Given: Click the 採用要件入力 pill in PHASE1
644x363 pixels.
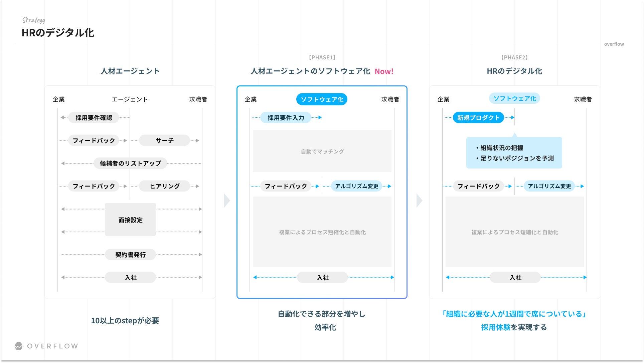Looking at the screenshot, I should pyautogui.click(x=286, y=118).
